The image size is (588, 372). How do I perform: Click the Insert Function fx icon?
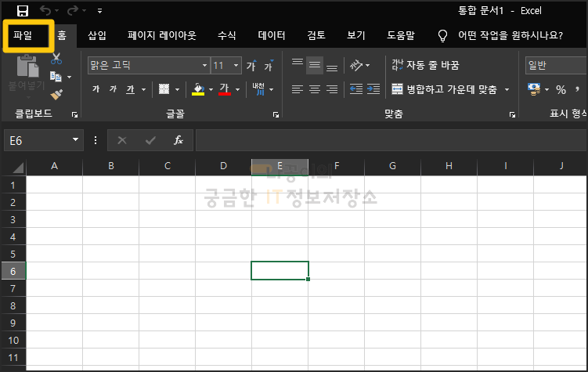click(x=179, y=140)
